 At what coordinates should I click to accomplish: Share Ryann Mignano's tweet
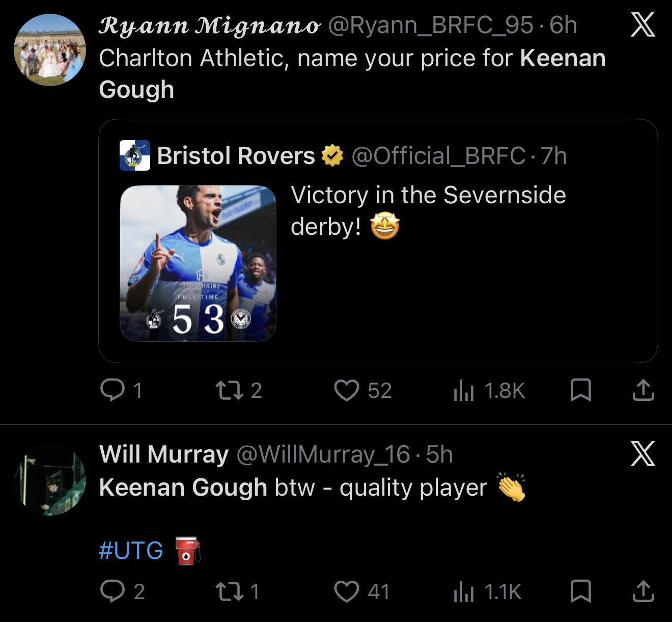[643, 391]
